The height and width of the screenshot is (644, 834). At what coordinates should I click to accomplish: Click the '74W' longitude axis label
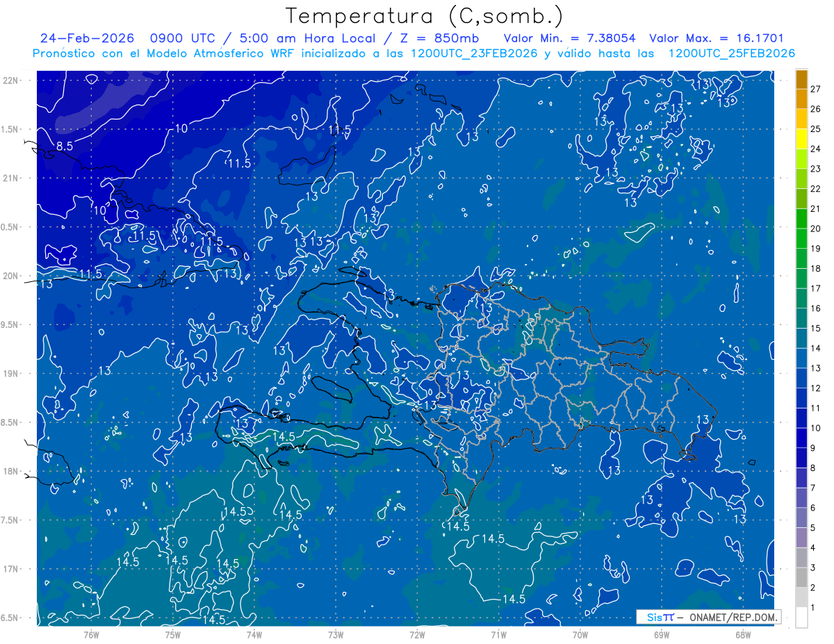[x=254, y=635]
